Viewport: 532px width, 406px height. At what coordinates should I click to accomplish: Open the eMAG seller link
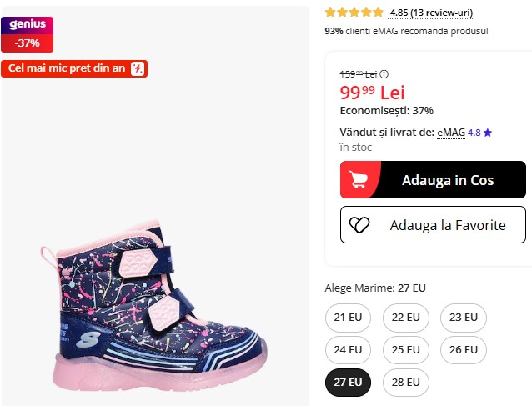(x=451, y=133)
